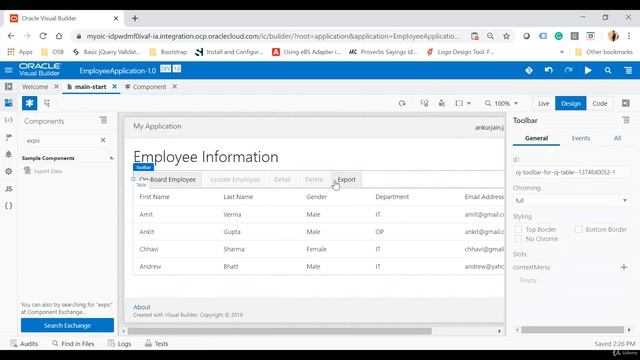Select the Amit first name cell
Image resolution: width=640 pixels, height=360 pixels.
pyautogui.click(x=146, y=214)
